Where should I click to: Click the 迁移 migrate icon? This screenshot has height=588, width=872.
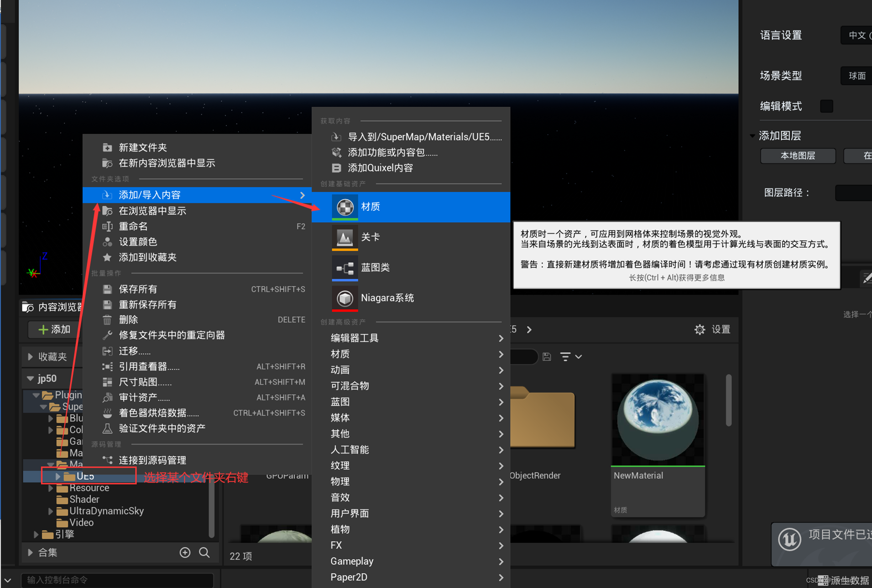(x=107, y=351)
